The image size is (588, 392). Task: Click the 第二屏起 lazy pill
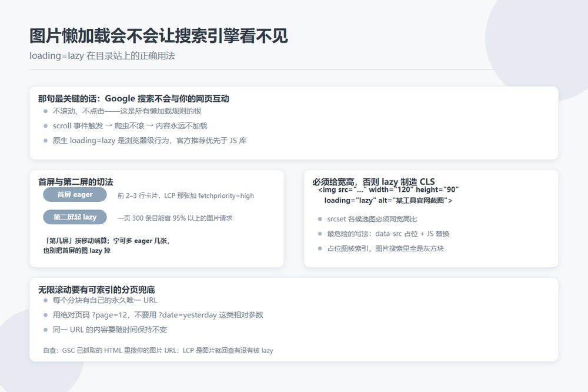pyautogui.click(x=75, y=217)
